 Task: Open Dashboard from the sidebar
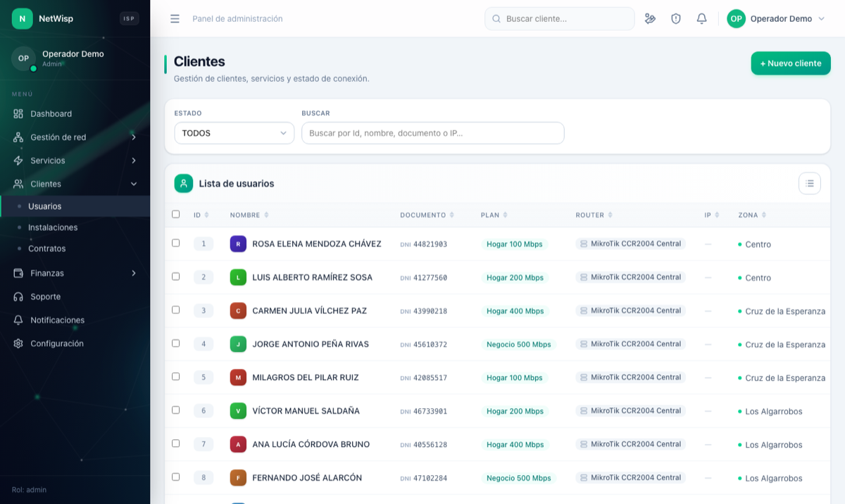coord(75,114)
